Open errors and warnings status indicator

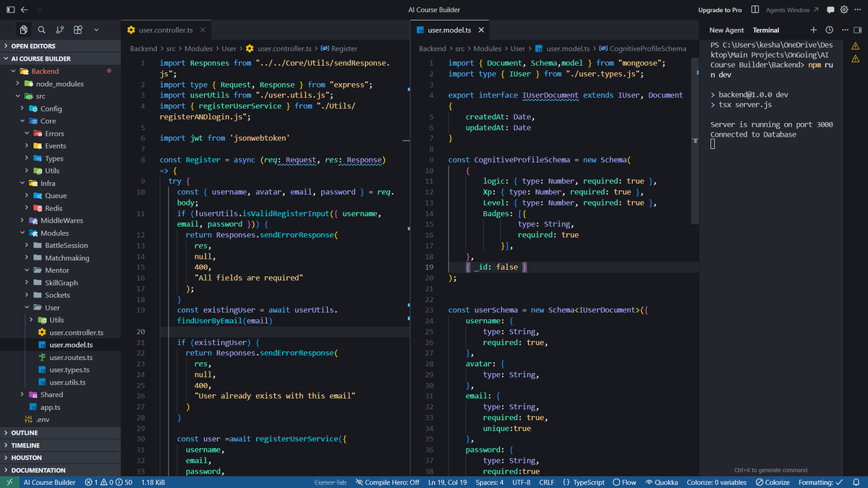109,482
